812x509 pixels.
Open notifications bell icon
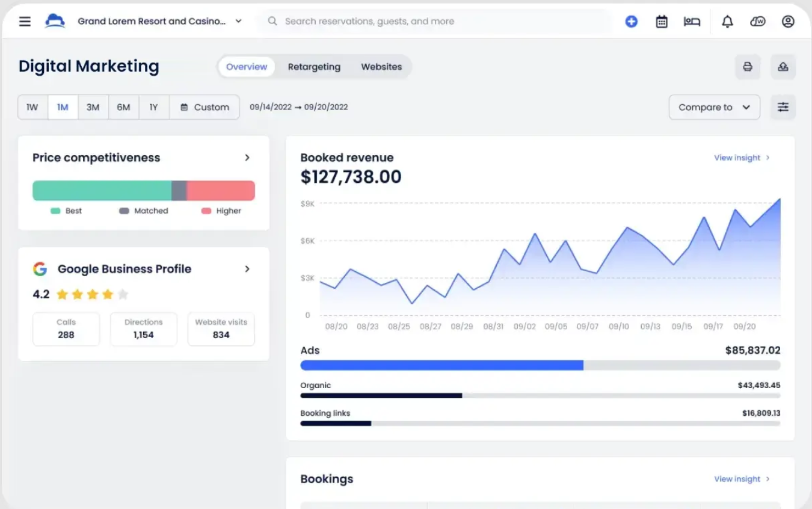[x=727, y=22]
